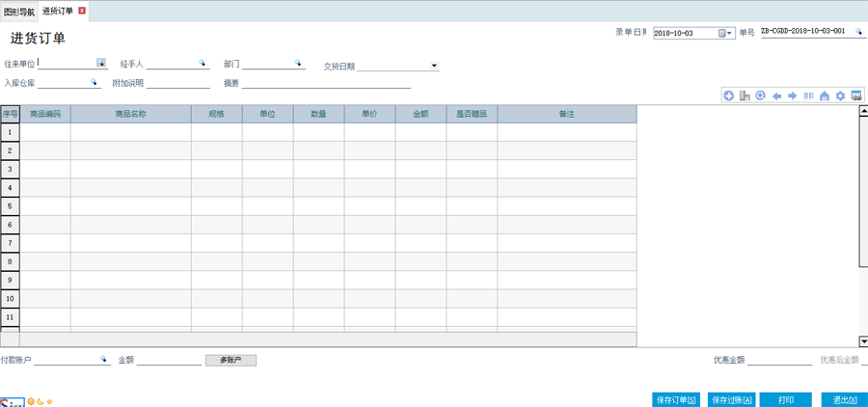Click search icon beside 付款账户 field

[x=103, y=359]
